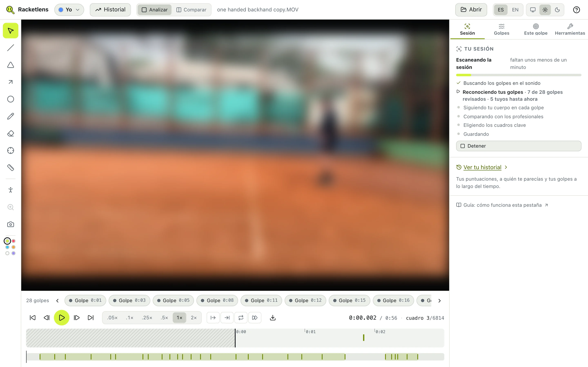Stop the scan with Detener button
588x367 pixels.
(x=519, y=146)
